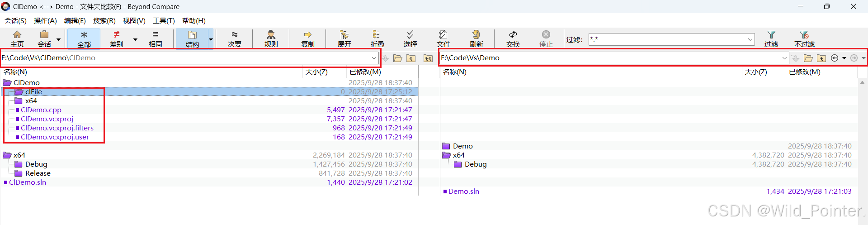Click the both-sides up-one-level icon
Viewport: 868px width, 225px height.
[x=428, y=58]
